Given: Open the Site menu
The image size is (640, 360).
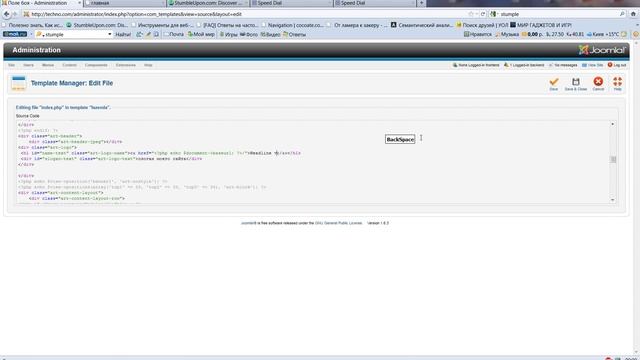Looking at the screenshot, I should pyautogui.click(x=11, y=65).
